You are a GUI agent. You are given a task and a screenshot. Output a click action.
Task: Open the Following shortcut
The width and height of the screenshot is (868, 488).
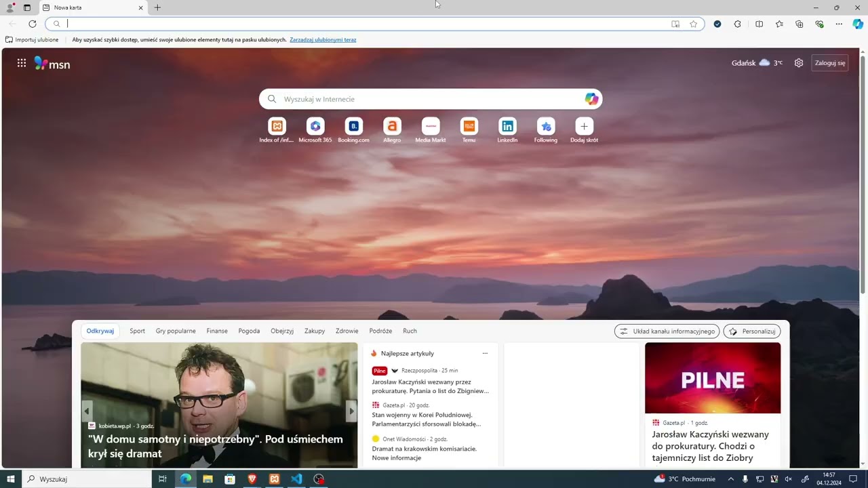(546, 130)
